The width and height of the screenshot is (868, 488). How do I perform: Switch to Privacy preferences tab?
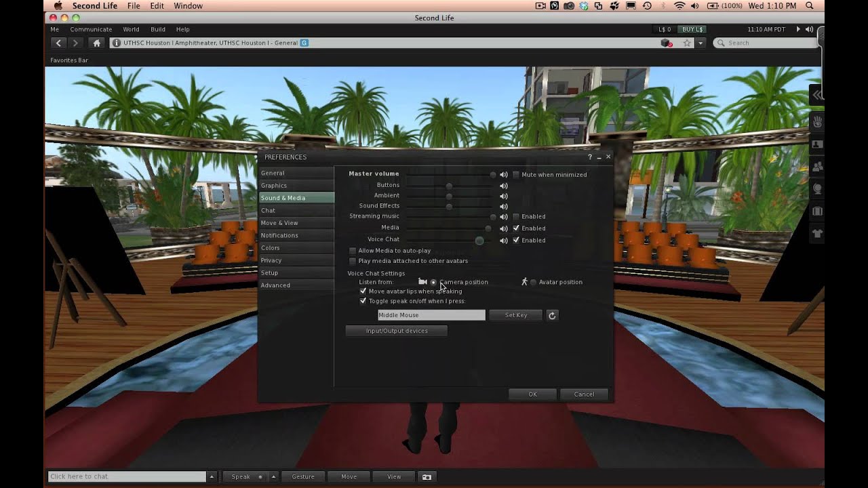[x=296, y=260]
